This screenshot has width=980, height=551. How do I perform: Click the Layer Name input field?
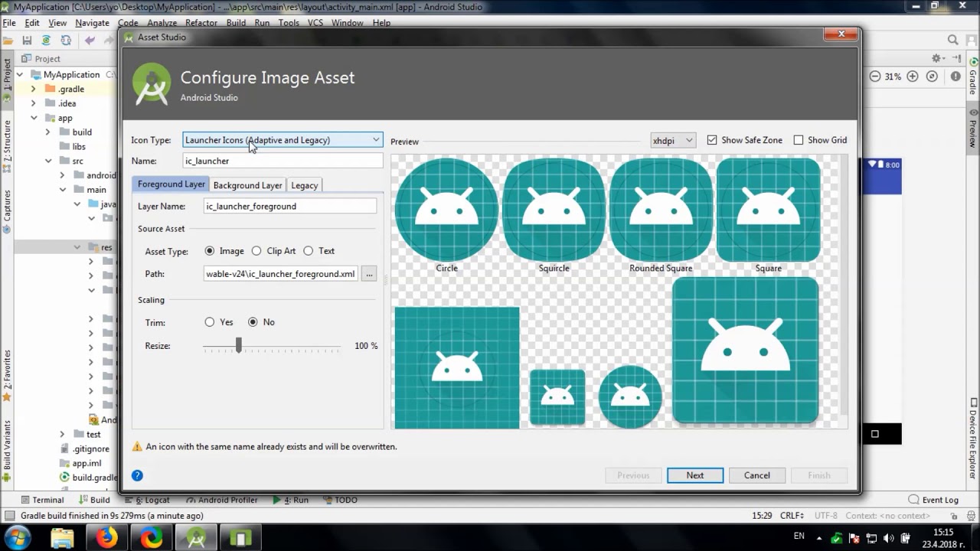[x=290, y=206]
